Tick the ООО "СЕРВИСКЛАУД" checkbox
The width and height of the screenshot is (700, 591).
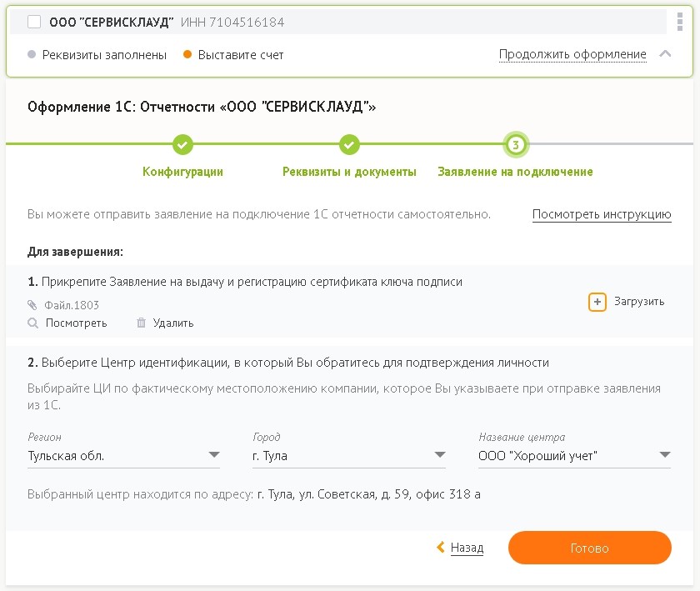(x=34, y=22)
